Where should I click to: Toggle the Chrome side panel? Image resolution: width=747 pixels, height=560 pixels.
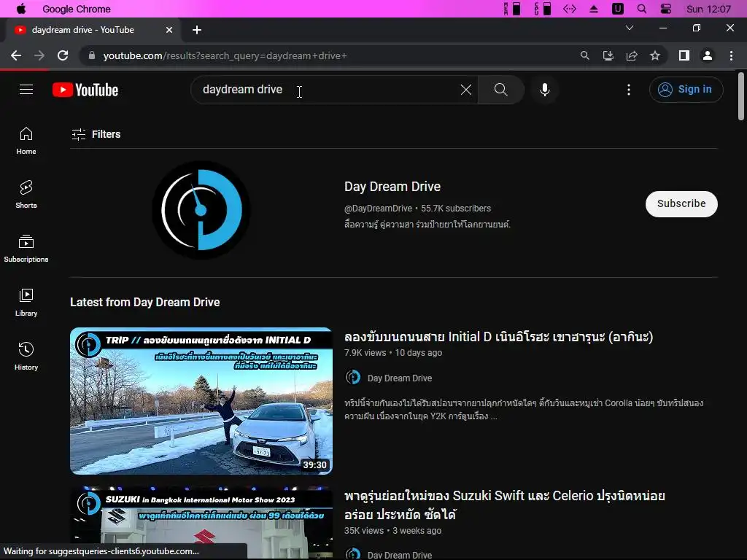pyautogui.click(x=684, y=55)
